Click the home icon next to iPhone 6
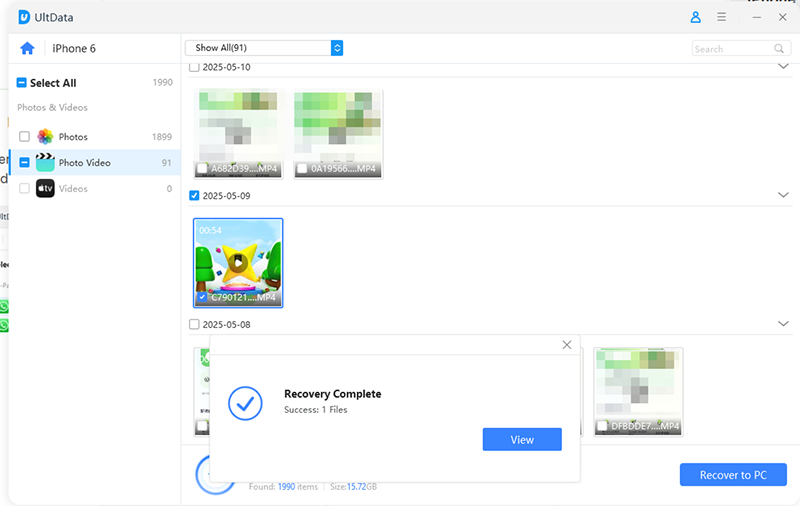The image size is (800, 506). [x=27, y=48]
